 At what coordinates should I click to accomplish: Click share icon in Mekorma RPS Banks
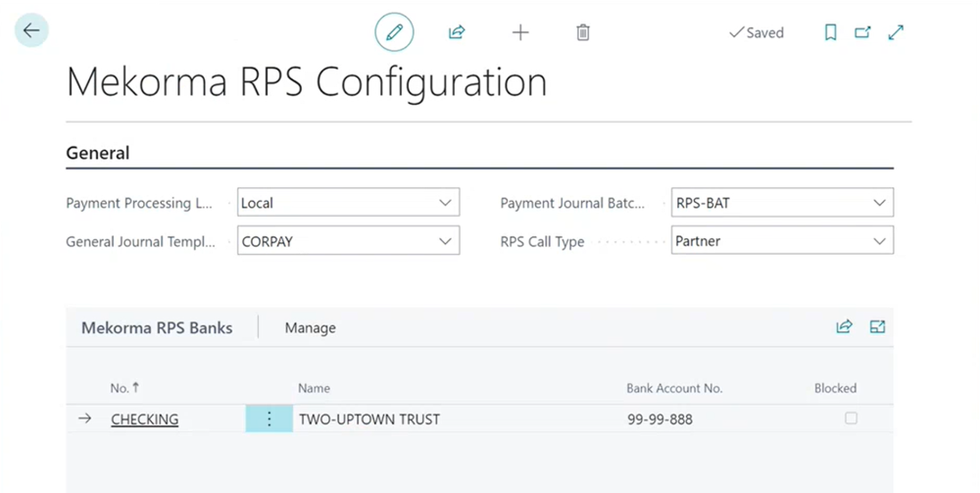[845, 326]
